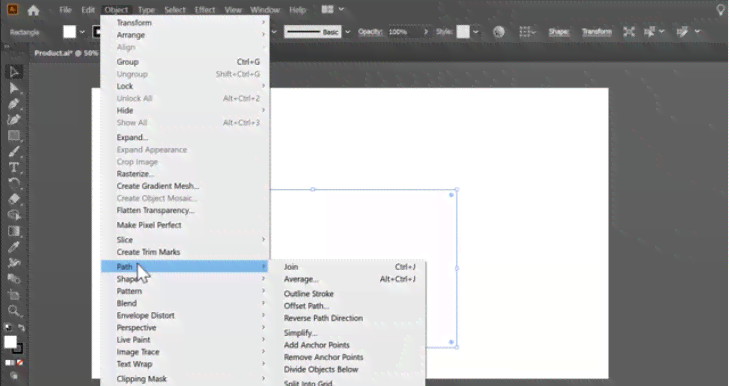Viewport: 729px width, 386px height.
Task: Open the File menu
Action: [65, 10]
